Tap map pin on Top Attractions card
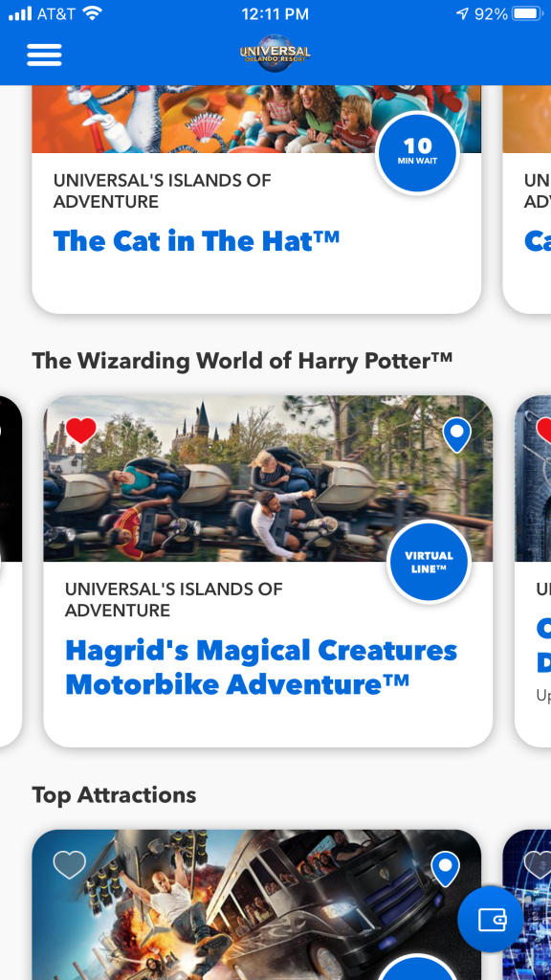The image size is (551, 980). tap(446, 869)
